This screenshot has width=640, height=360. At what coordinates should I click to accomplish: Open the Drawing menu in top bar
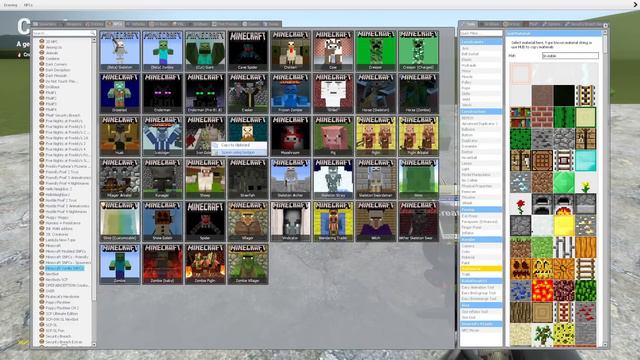point(11,5)
